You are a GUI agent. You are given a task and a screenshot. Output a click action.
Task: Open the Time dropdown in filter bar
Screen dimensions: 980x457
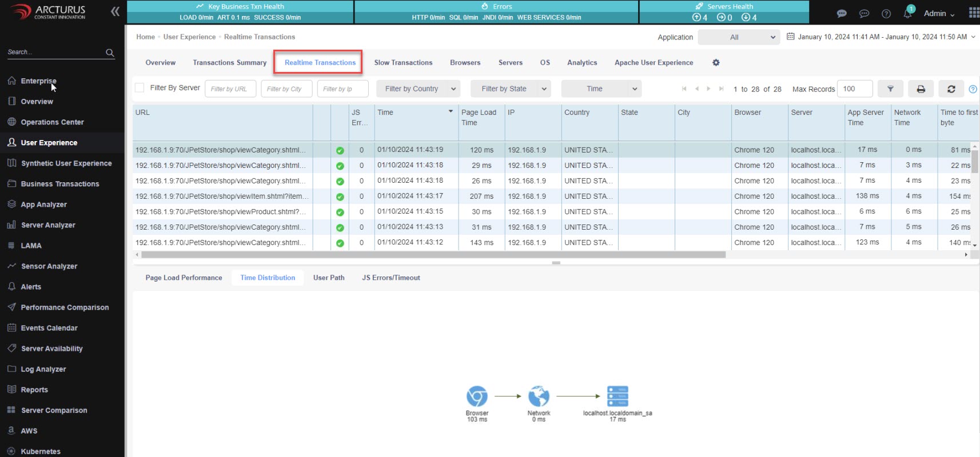[601, 89]
